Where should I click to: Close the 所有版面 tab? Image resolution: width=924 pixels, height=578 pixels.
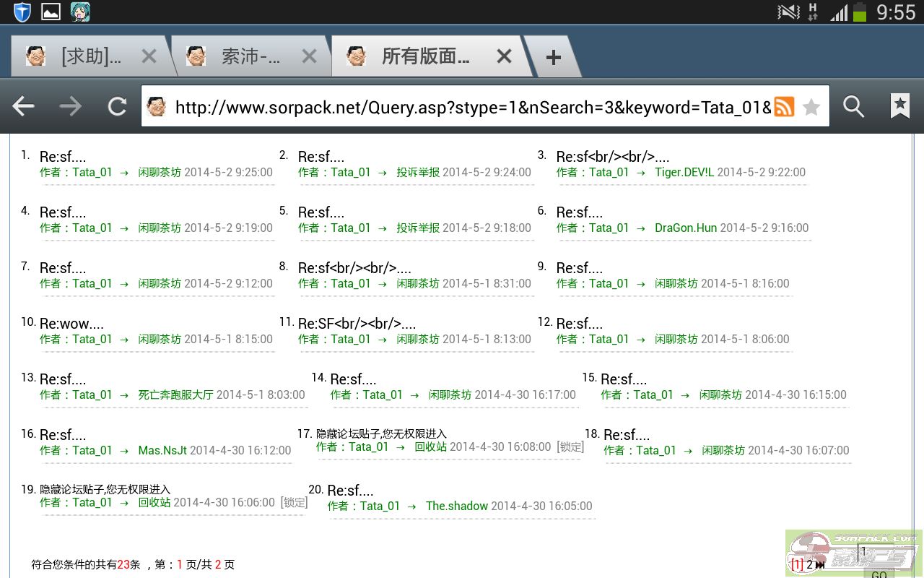504,56
